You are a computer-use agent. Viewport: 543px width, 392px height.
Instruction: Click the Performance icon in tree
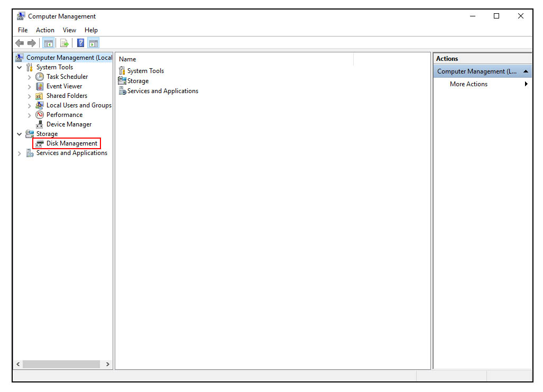pyautogui.click(x=40, y=115)
